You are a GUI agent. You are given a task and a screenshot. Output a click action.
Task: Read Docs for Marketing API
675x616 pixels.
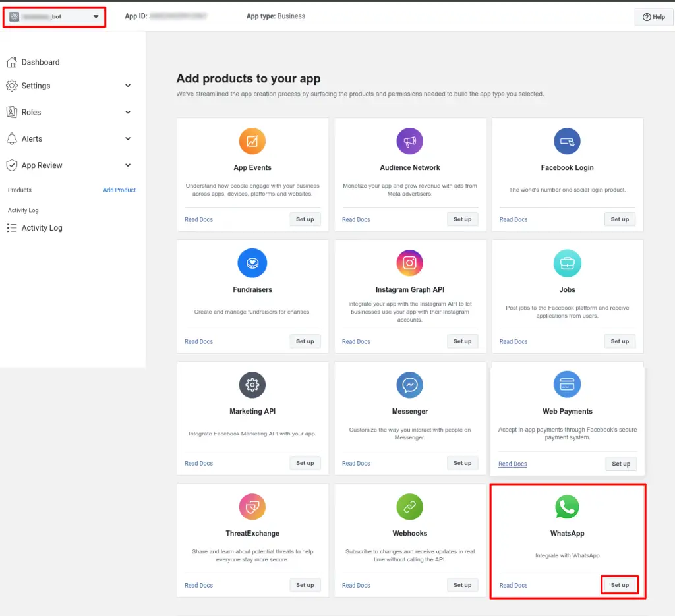click(x=198, y=463)
